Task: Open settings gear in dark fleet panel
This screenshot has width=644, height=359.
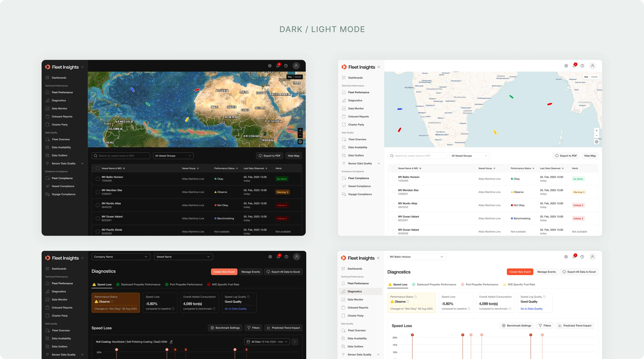Action: pyautogui.click(x=270, y=66)
